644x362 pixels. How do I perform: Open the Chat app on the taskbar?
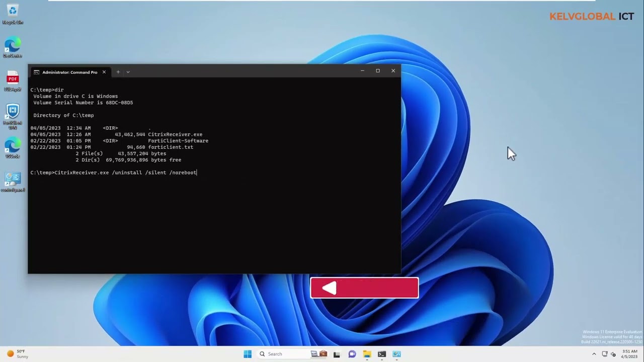point(352,354)
